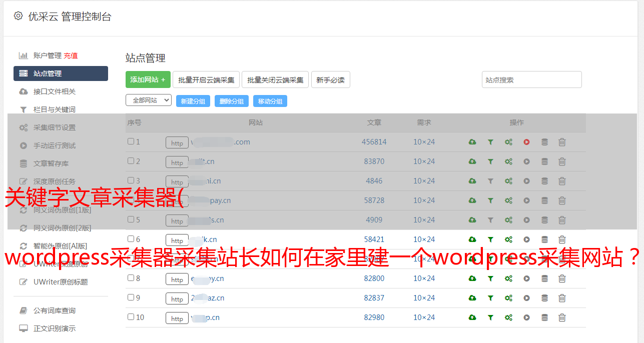Tick the checkbox for row 9

[x=131, y=297]
